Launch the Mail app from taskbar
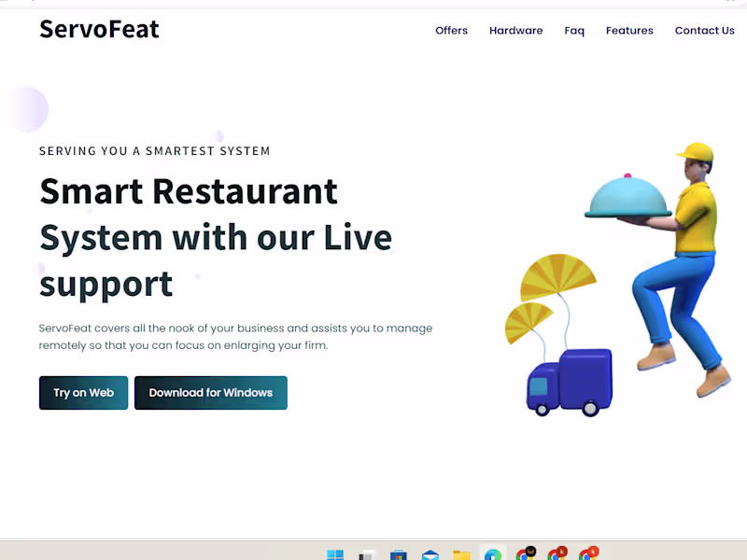 point(430,555)
